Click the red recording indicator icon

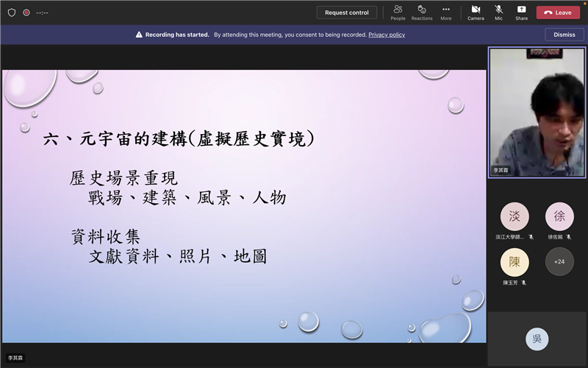pos(26,13)
